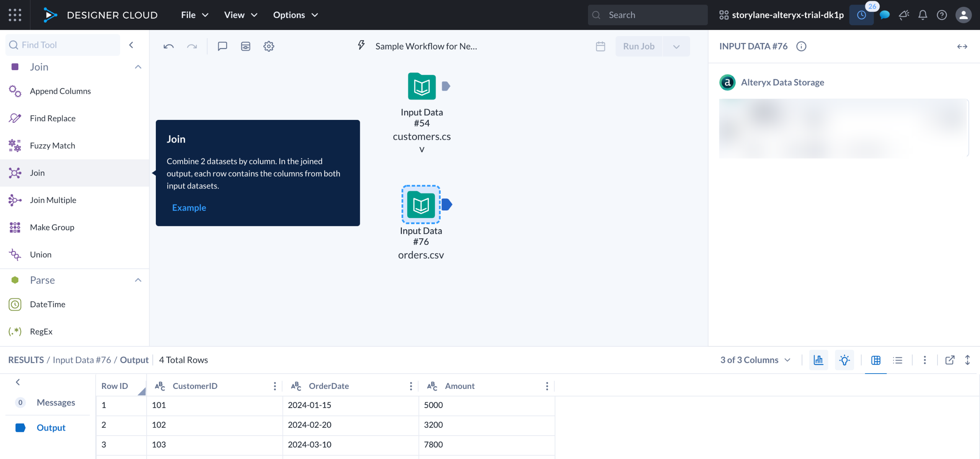Select the Input Data #54 customers.csv node

[421, 87]
